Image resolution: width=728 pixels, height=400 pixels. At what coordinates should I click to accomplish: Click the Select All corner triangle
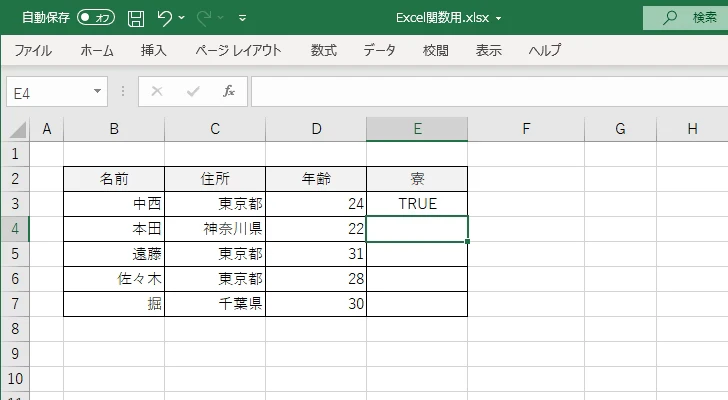tap(17, 129)
